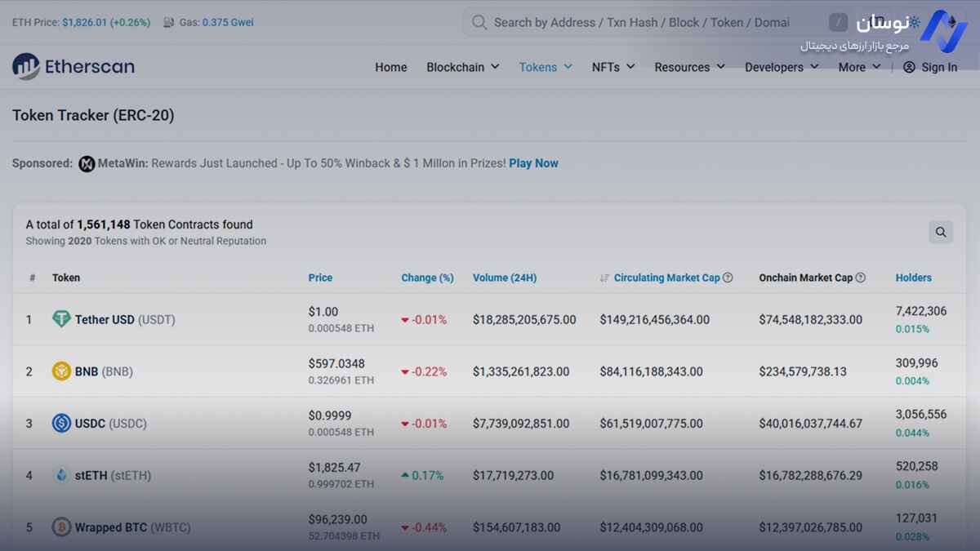Sort by Holders column header

pos(914,278)
